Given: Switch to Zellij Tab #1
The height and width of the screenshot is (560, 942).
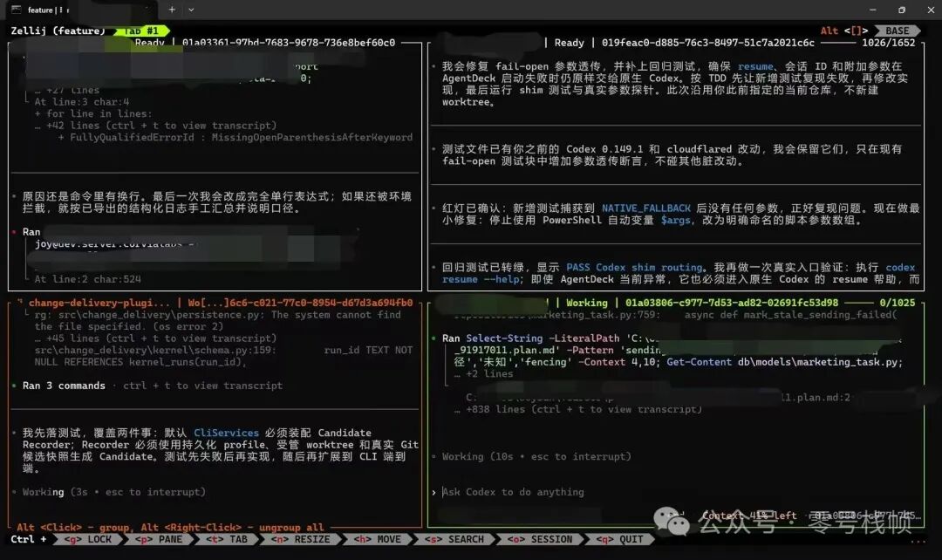Looking at the screenshot, I should point(142,31).
